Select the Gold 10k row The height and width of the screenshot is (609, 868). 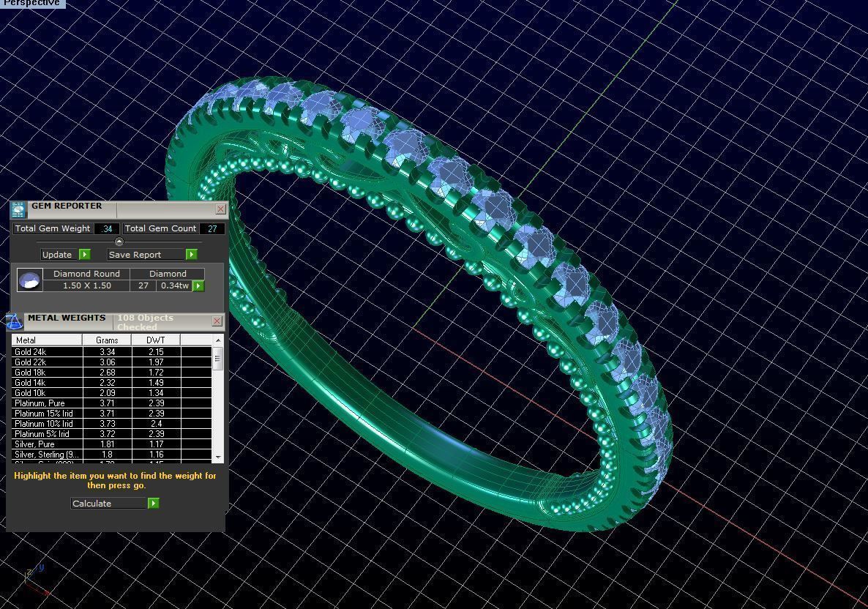[x=112, y=392]
